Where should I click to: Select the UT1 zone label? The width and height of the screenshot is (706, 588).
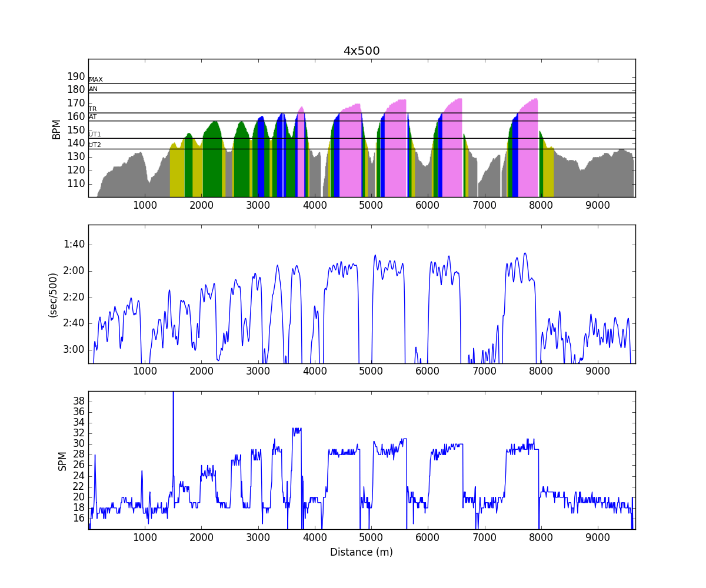click(x=95, y=135)
